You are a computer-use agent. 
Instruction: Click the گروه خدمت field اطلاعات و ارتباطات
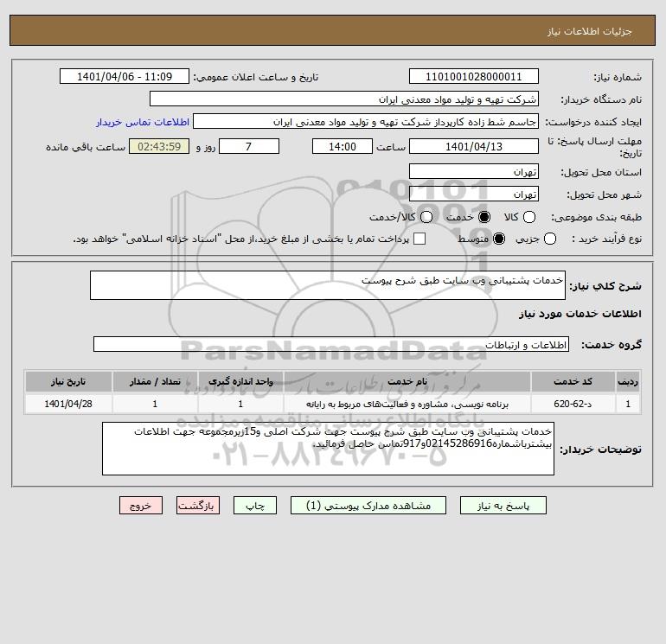(x=331, y=344)
